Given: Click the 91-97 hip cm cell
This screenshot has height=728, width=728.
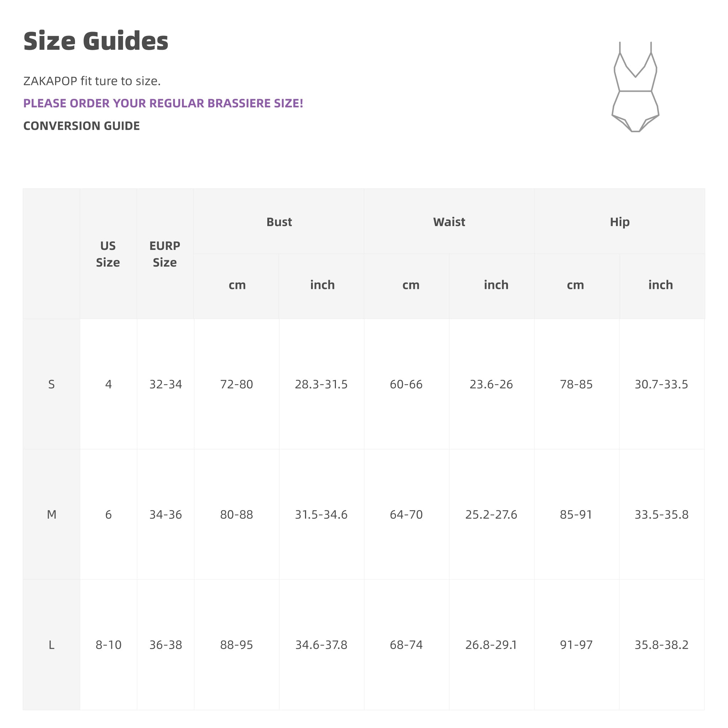Looking at the screenshot, I should 576,645.
